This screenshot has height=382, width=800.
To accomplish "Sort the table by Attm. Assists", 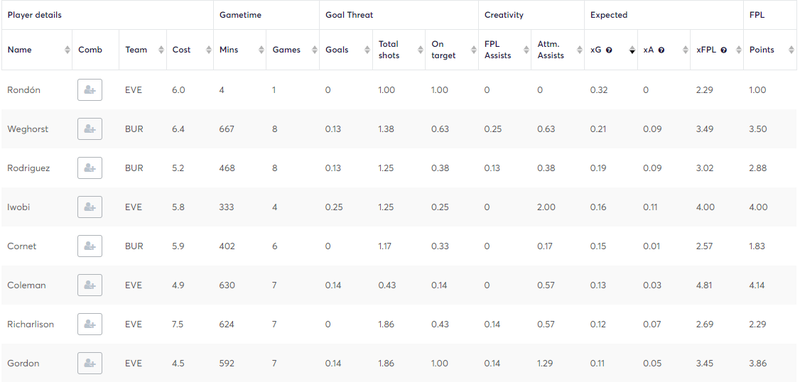I will tap(580, 50).
